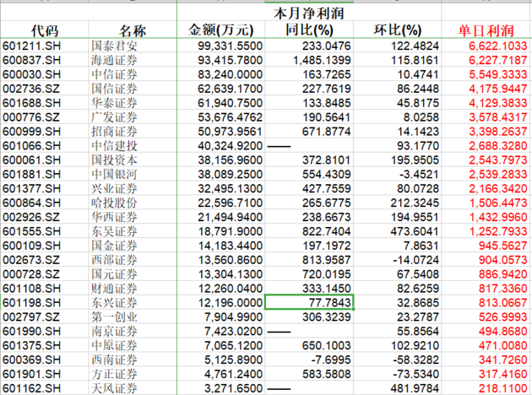The height and width of the screenshot is (395, 532).
Task: Select code cell 601555.SH
Action: (x=45, y=231)
